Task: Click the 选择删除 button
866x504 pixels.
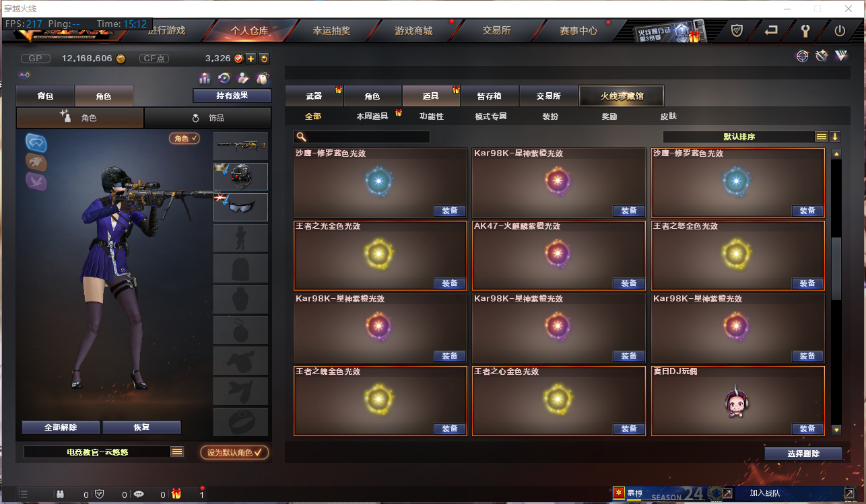Action: coord(803,454)
